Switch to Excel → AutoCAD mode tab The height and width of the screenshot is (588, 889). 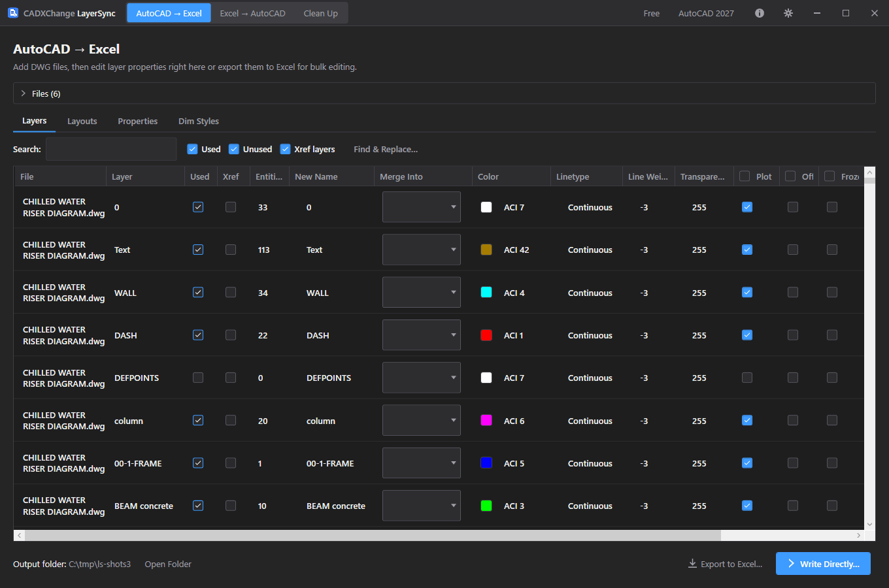point(252,13)
